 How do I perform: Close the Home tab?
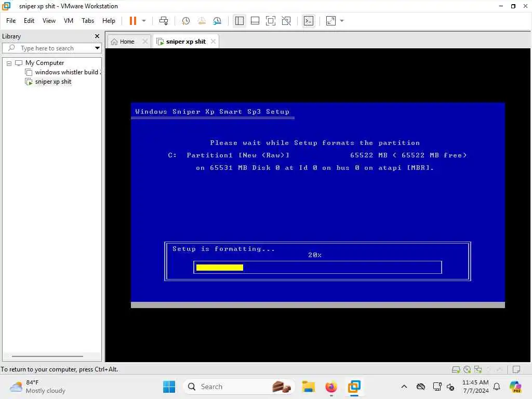pos(145,42)
